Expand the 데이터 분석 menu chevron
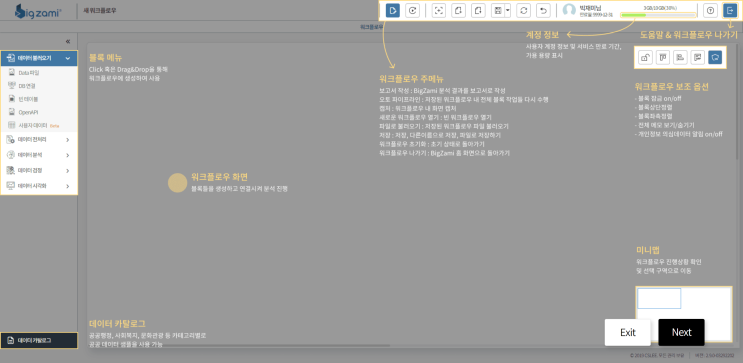This screenshot has height=363, width=743. click(68, 155)
